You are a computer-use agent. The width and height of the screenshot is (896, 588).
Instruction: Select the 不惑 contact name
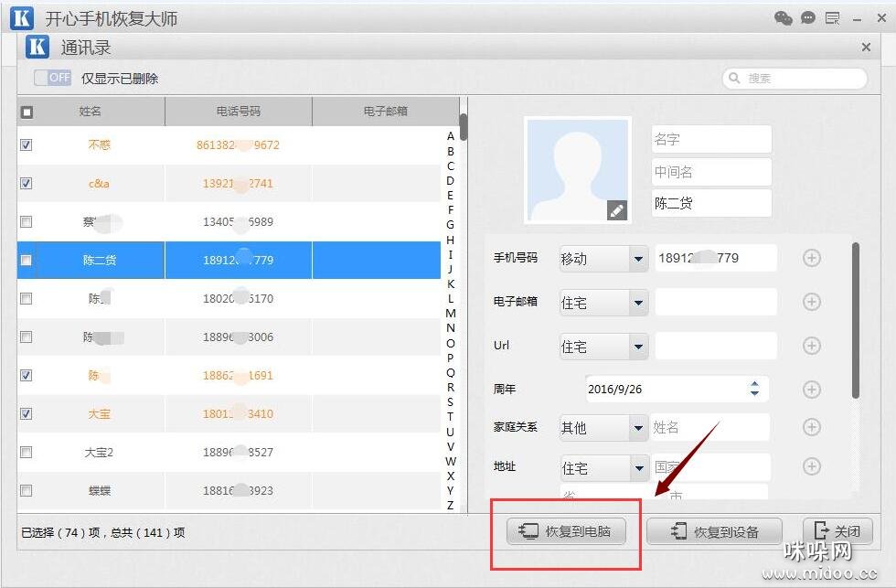point(99,145)
